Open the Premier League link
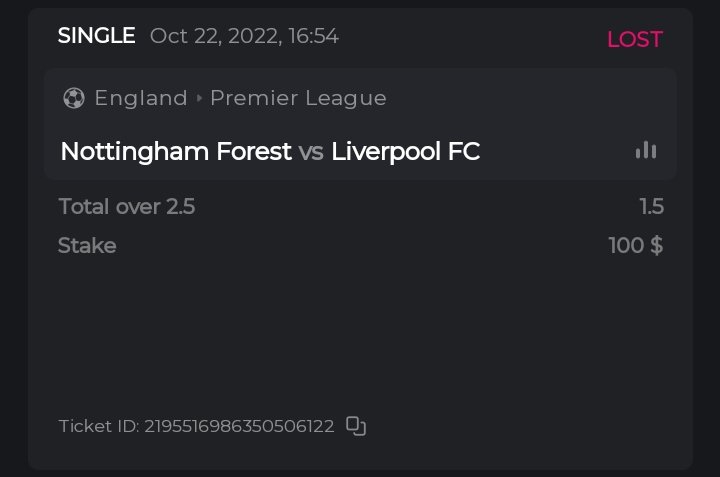Viewport: 720px width, 477px height. [x=298, y=98]
